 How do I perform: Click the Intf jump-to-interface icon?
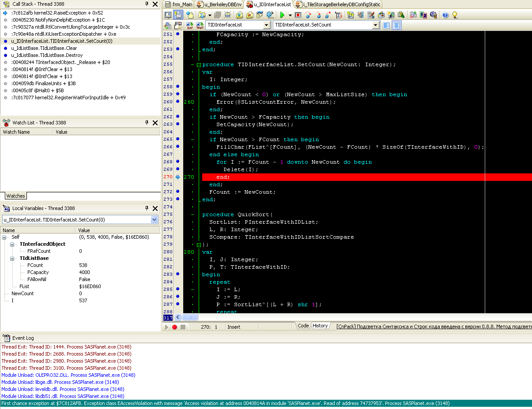[x=189, y=25]
